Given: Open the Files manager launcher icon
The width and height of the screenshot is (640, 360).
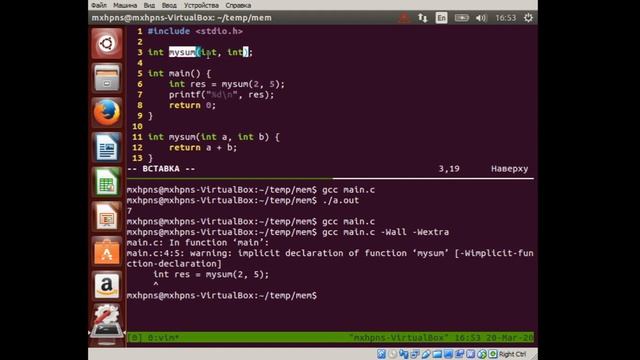Looking at the screenshot, I should point(107,78).
